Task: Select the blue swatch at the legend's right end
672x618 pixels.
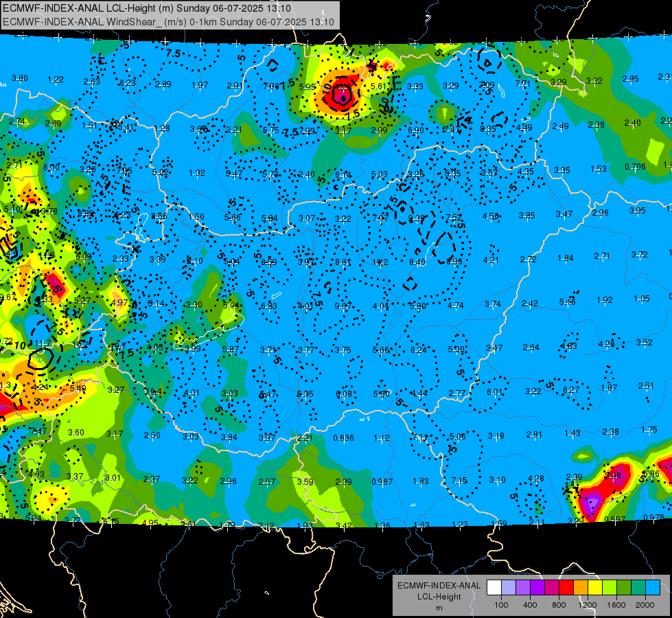Action: coord(653,588)
